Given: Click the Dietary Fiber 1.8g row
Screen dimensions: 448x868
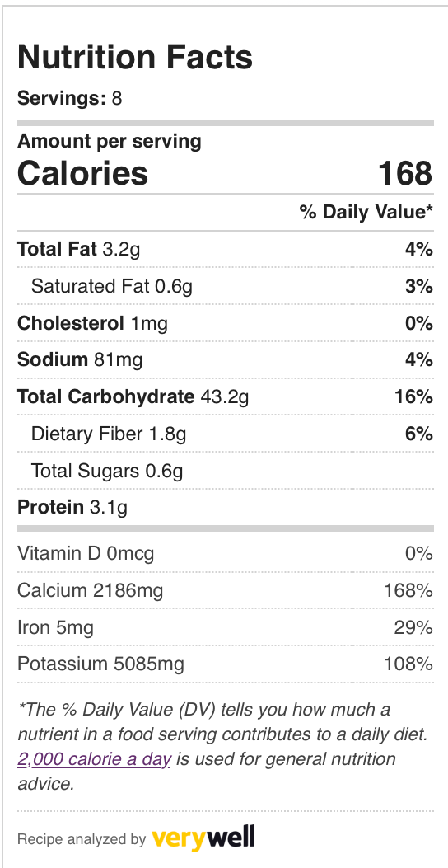Looking at the screenshot, I should coord(225,434).
